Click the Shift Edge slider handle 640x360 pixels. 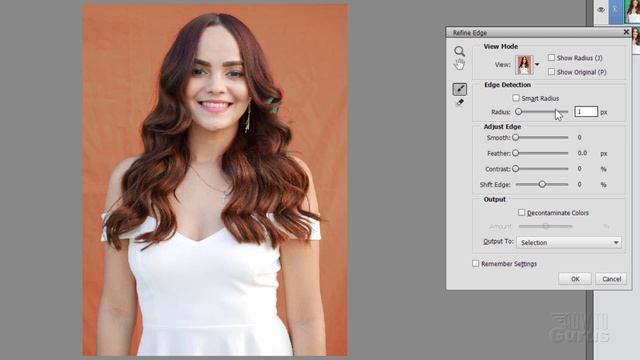pyautogui.click(x=542, y=184)
